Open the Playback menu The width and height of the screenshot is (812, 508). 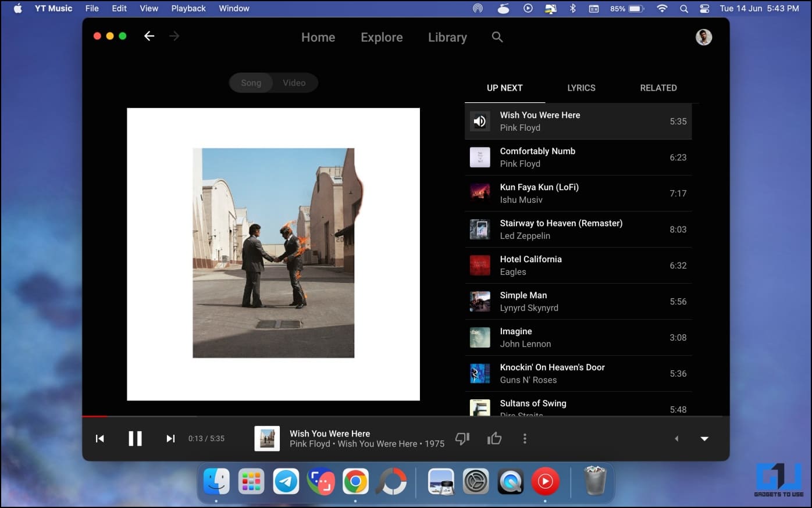click(x=188, y=8)
